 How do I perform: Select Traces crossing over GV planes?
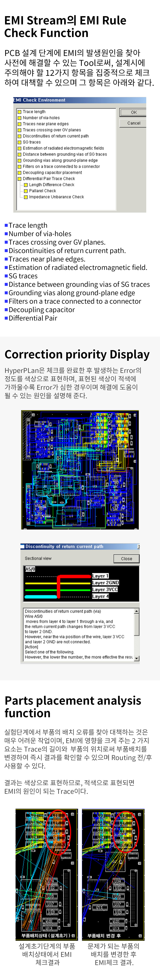[51, 130]
